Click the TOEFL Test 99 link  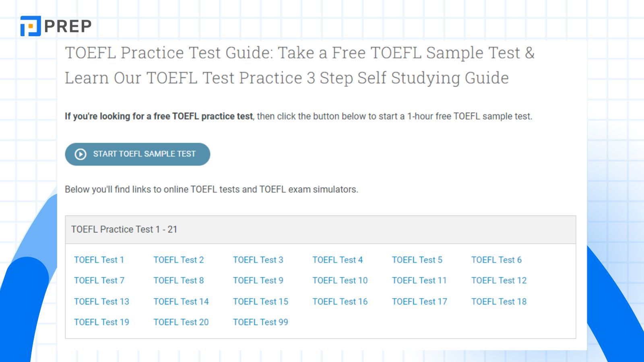(261, 322)
